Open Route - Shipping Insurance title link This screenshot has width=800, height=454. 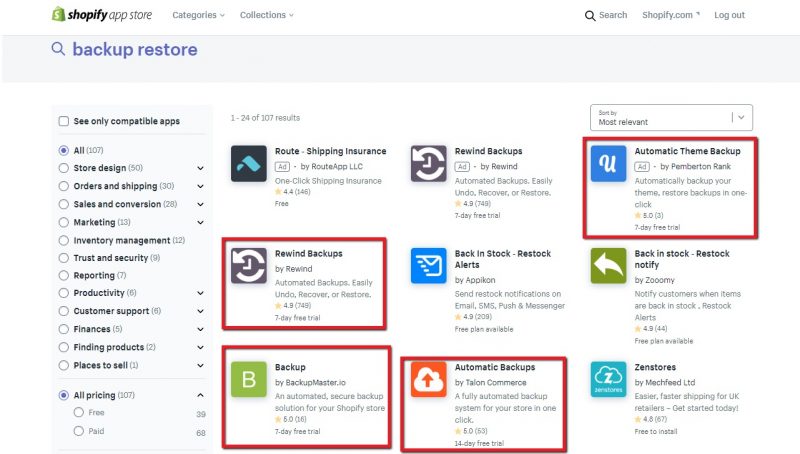coord(330,151)
